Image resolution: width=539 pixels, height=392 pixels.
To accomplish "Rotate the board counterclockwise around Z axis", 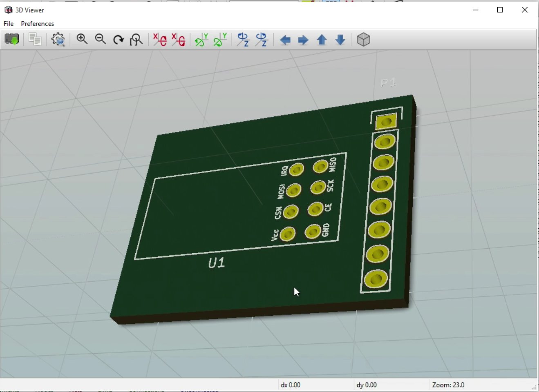I will coord(261,39).
